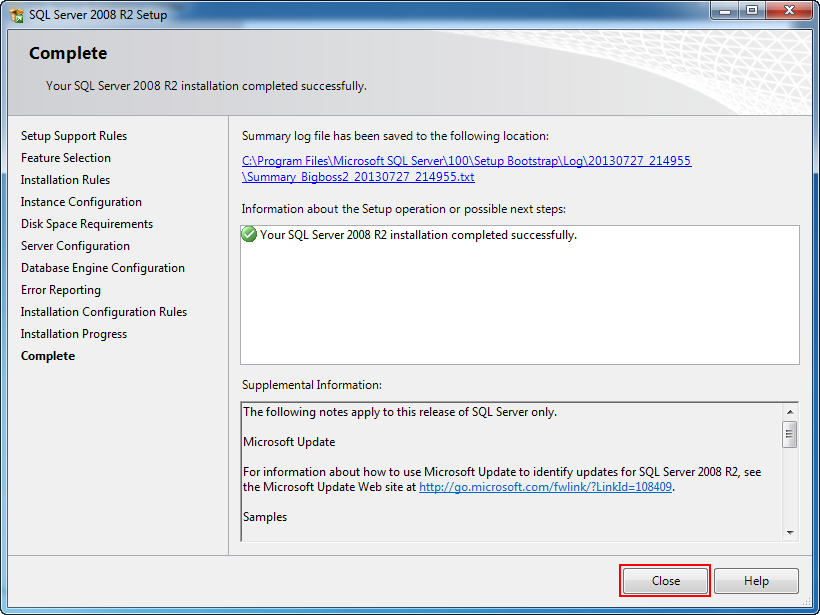Select Setup Support Rules step

(74, 136)
